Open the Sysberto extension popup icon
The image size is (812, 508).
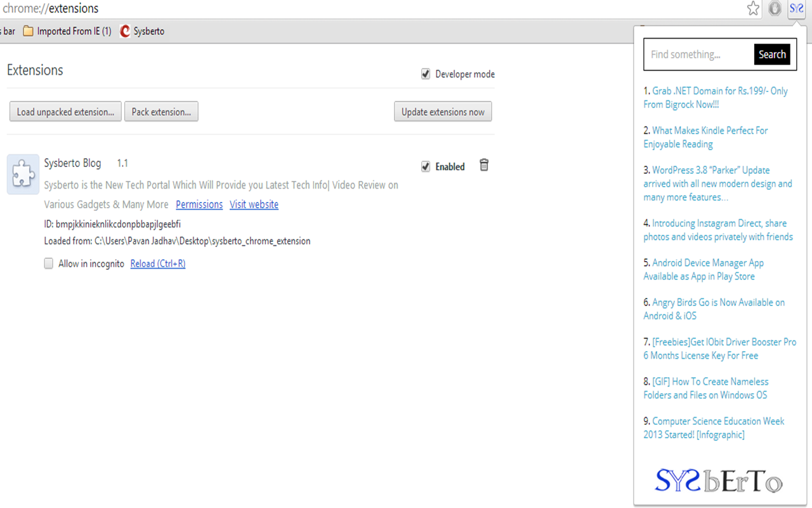click(x=797, y=8)
